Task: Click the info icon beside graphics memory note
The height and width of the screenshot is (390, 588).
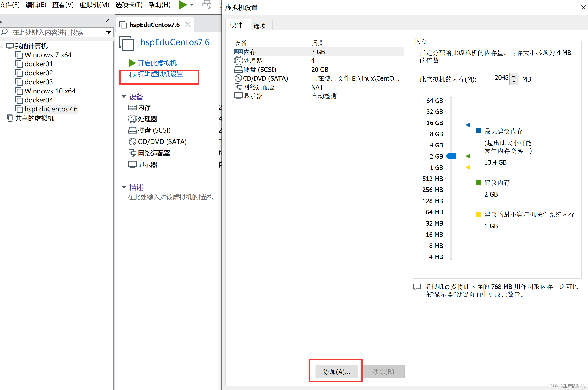Action: pos(417,287)
